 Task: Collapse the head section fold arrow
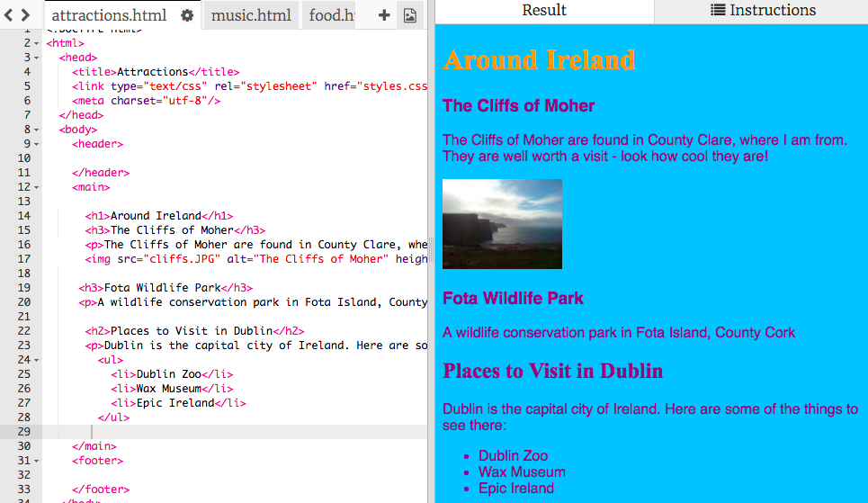pyautogui.click(x=36, y=58)
